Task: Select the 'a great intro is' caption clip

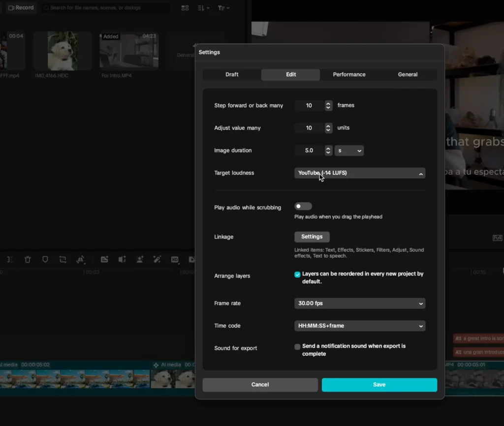Action: point(478,338)
